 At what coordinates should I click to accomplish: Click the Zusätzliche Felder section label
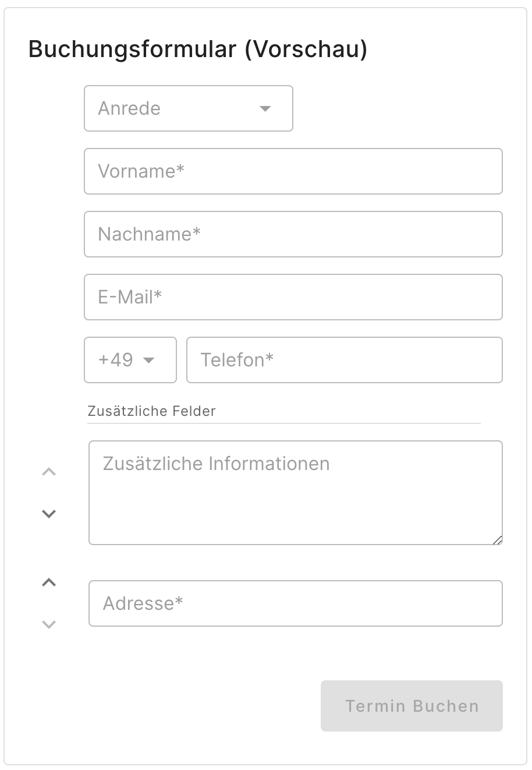tap(152, 411)
